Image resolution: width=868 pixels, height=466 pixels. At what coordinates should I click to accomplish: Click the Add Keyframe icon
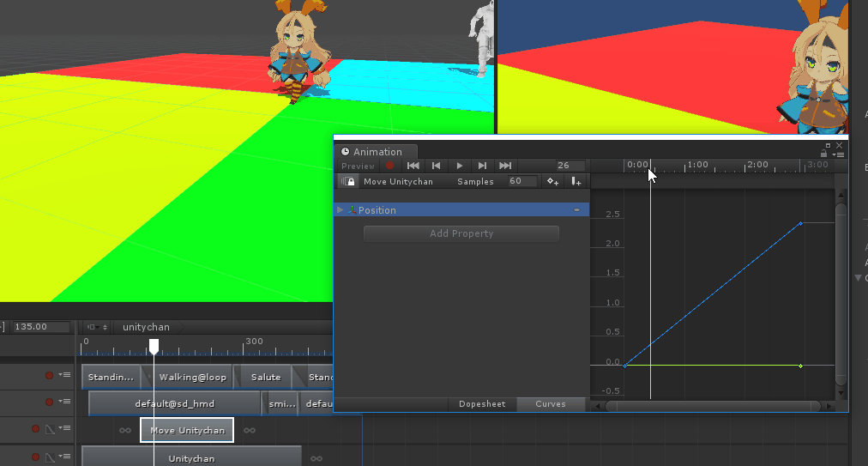552,181
